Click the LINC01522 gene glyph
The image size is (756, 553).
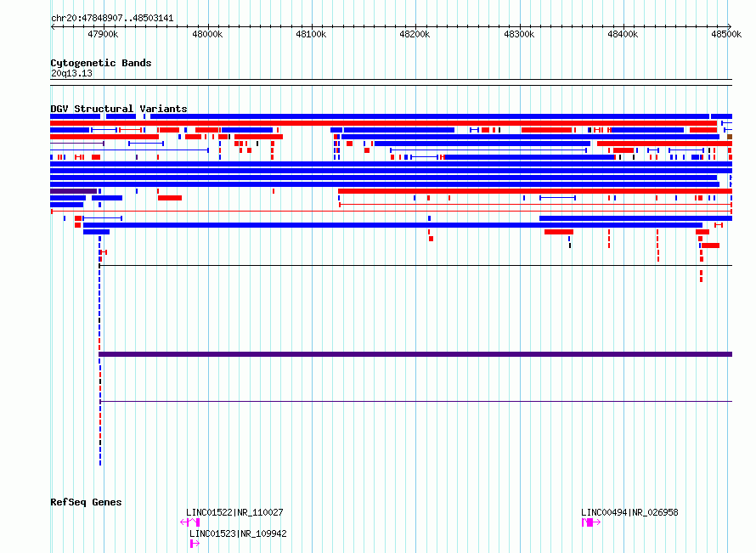pos(190,522)
